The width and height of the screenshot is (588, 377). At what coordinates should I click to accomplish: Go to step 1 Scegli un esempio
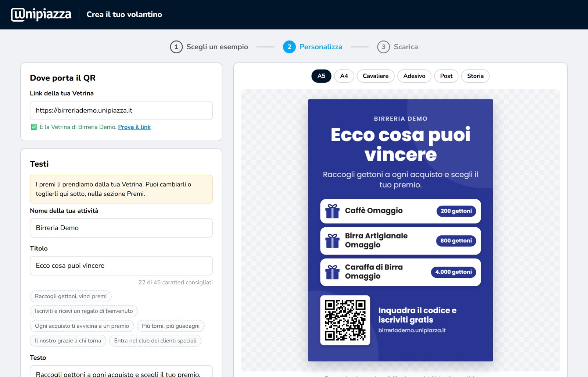[x=209, y=47]
